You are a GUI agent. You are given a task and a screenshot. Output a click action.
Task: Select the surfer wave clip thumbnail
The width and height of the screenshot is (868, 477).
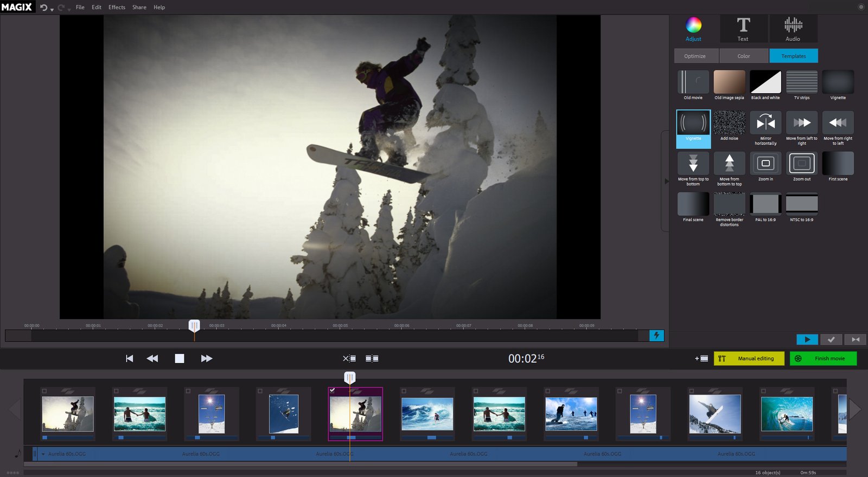427,414
